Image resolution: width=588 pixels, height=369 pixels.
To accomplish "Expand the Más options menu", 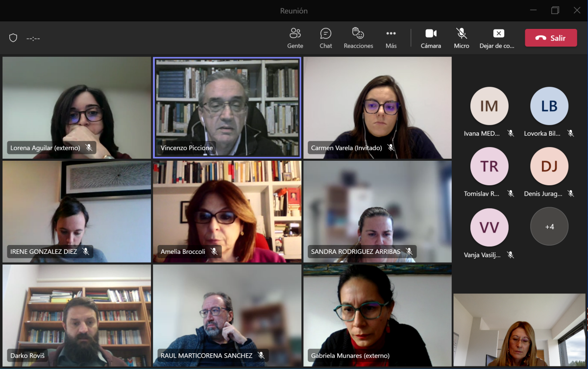I will (391, 38).
